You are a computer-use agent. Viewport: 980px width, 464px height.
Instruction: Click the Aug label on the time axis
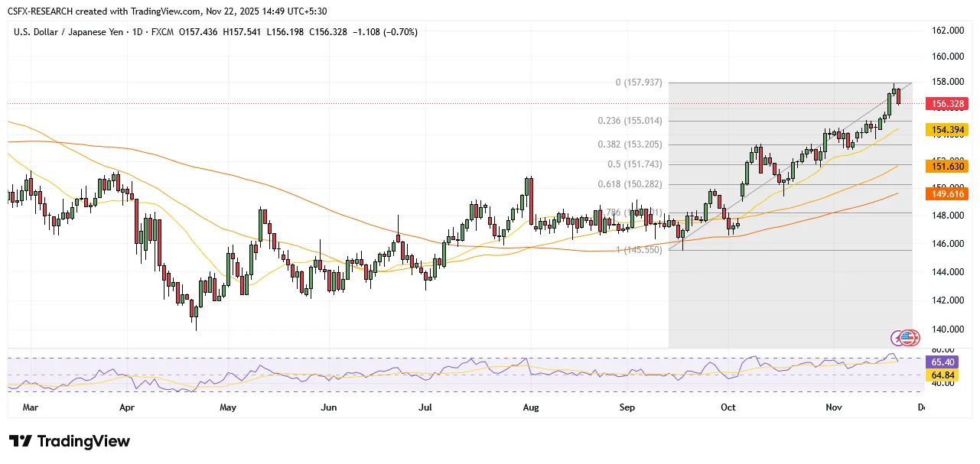coord(530,407)
